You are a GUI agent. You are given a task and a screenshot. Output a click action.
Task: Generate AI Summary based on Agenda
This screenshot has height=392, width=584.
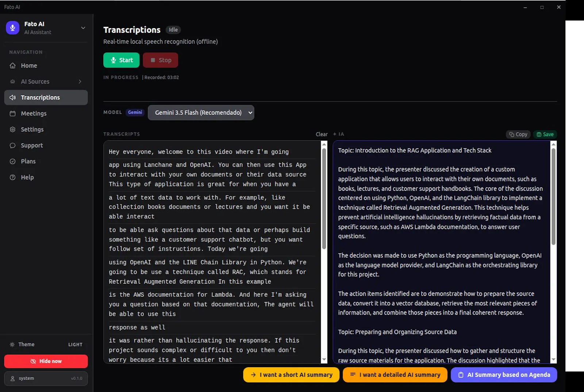coord(504,375)
